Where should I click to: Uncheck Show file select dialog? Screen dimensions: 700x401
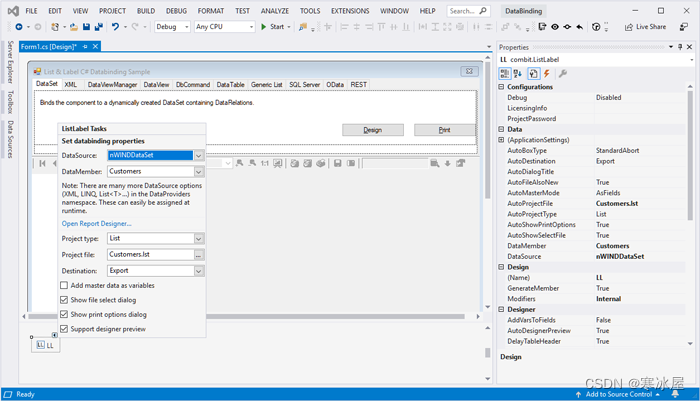64,300
